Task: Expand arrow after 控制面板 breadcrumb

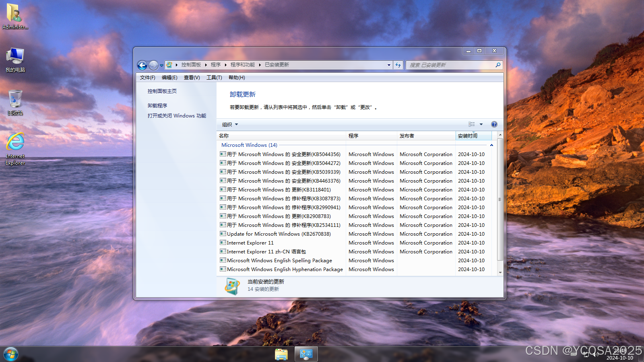Action: [x=206, y=65]
